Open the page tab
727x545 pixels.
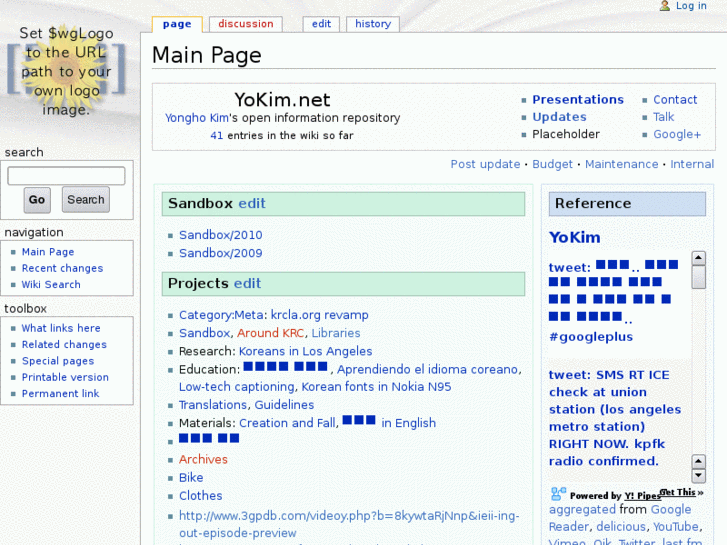click(x=177, y=24)
